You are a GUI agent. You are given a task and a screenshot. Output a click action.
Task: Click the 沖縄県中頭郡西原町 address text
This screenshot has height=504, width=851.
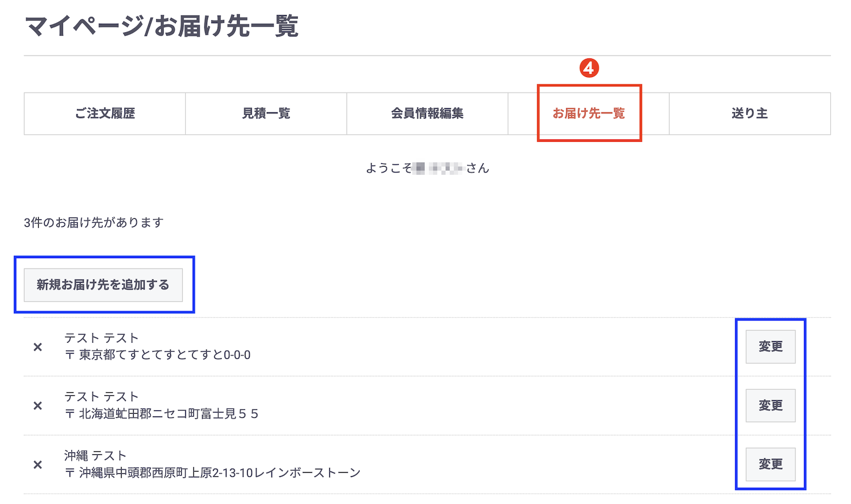tap(213, 472)
